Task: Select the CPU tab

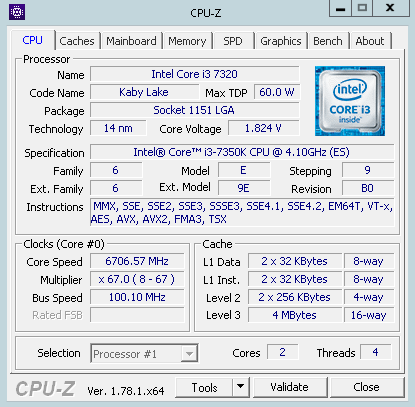Action: click(x=33, y=40)
